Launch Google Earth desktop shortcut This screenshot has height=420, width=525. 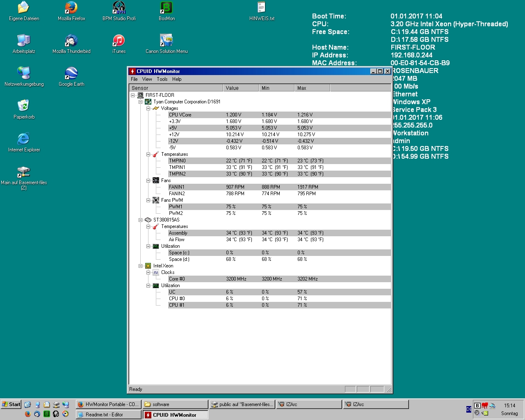point(71,76)
